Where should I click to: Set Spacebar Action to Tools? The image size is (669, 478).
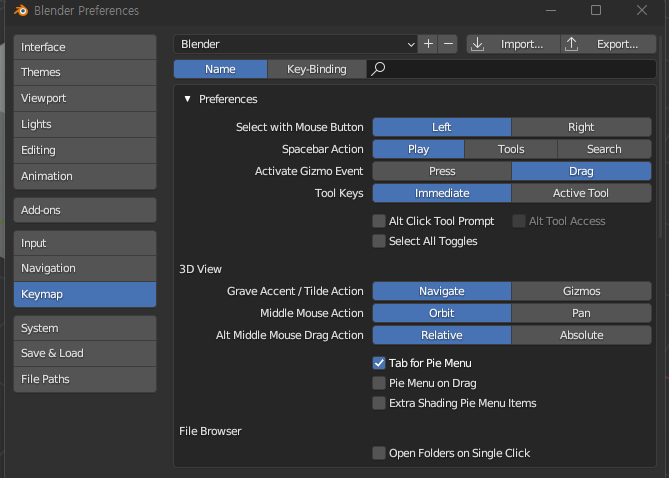[x=511, y=149]
